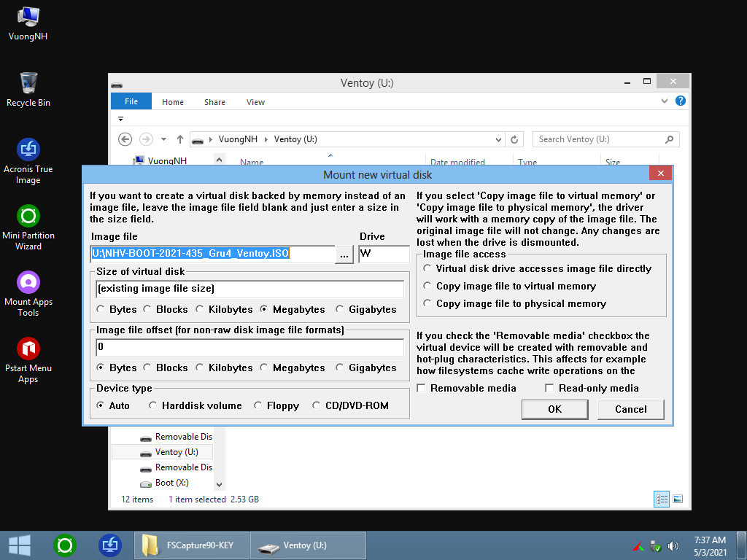Open the VuongNH desktop computer icon
The height and width of the screenshot is (560, 747).
pos(28,24)
